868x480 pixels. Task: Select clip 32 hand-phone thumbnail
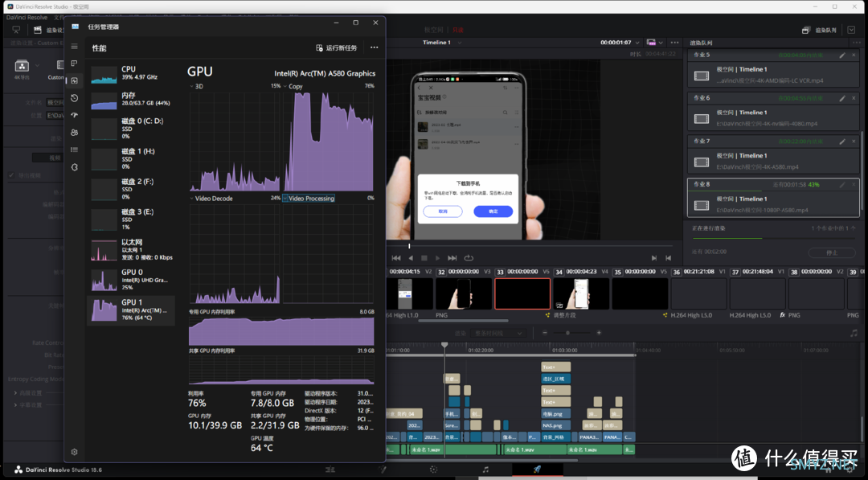pos(464,293)
